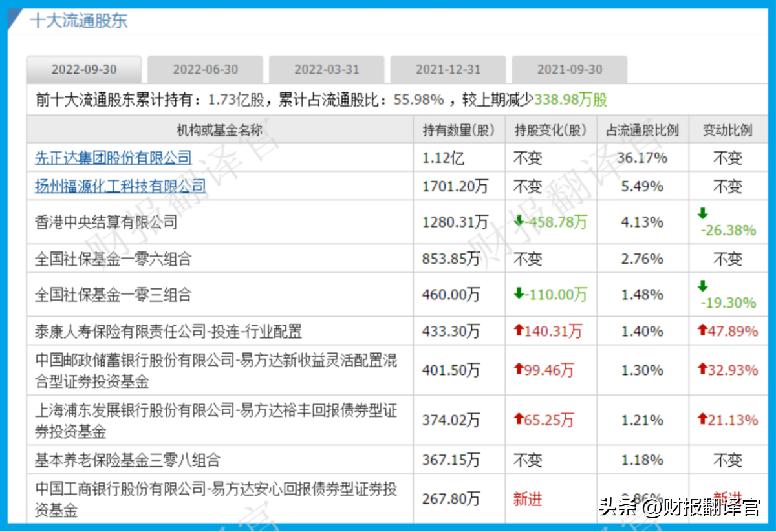Screen dimensions: 776x532
Task: Select the 占流通股比例 column header
Action: tap(643, 130)
